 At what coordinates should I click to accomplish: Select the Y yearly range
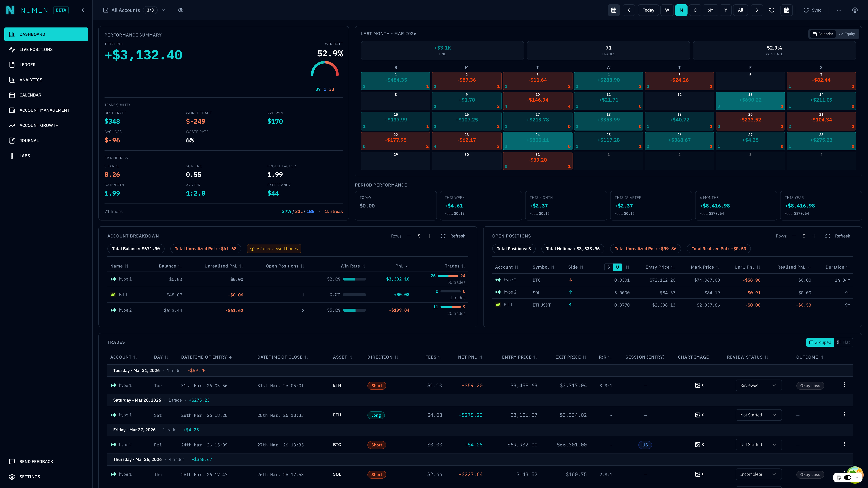pos(726,10)
